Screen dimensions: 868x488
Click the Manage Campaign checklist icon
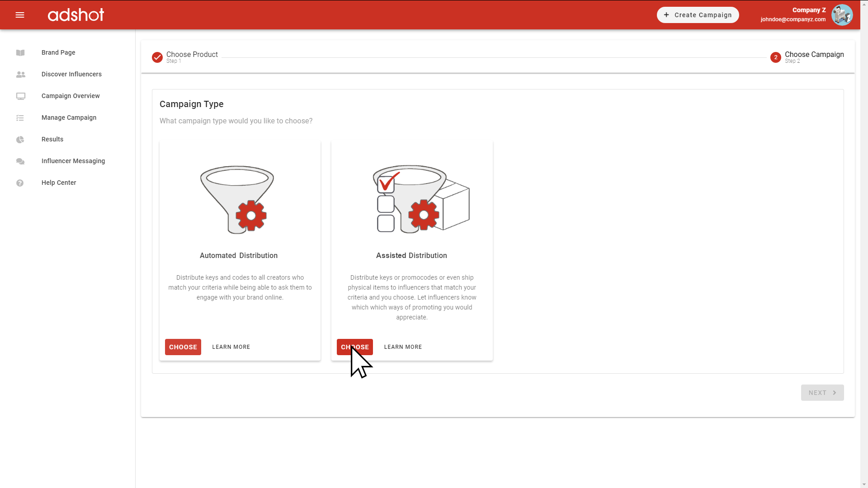point(20,118)
